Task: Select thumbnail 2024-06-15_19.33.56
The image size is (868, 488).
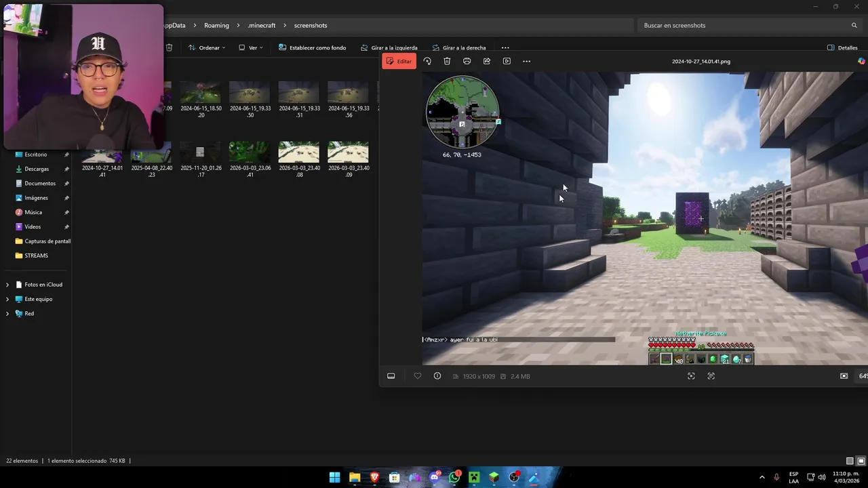Action: pyautogui.click(x=349, y=100)
